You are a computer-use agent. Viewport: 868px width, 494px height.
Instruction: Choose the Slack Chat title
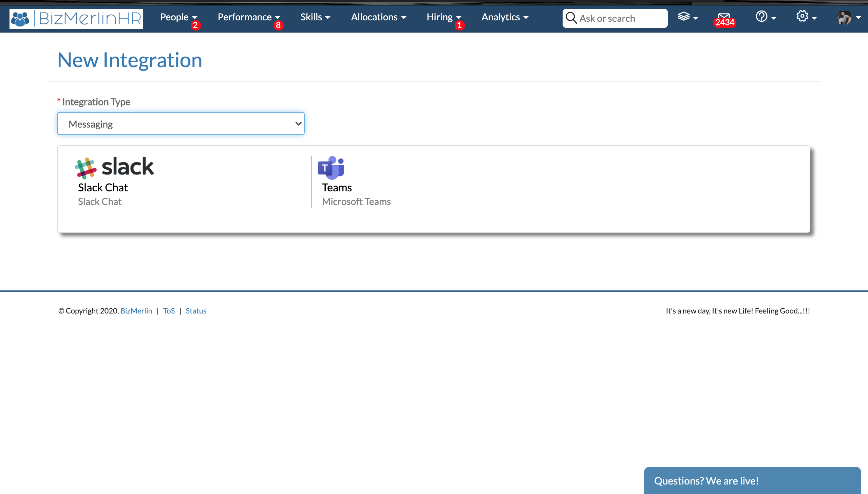click(103, 188)
